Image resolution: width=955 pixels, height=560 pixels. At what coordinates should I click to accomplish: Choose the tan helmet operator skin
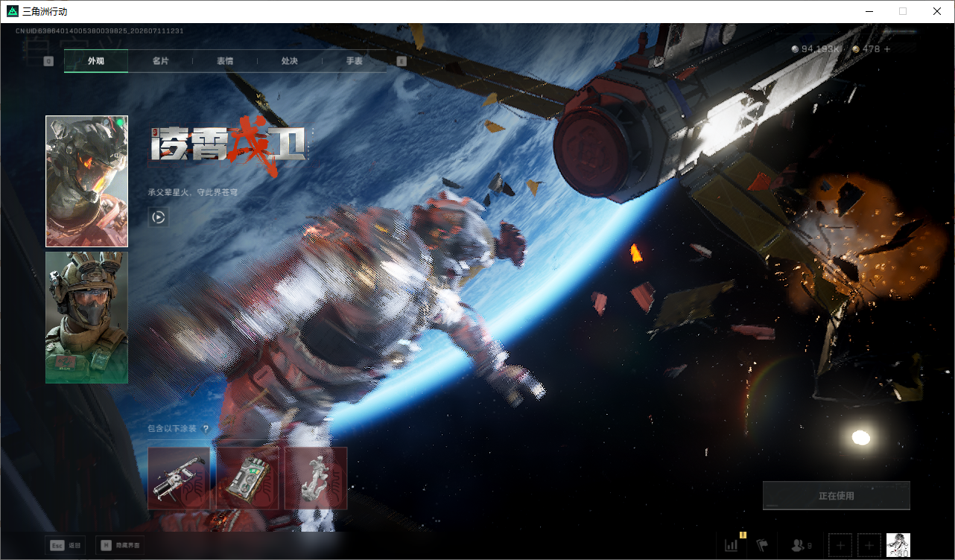(86, 318)
